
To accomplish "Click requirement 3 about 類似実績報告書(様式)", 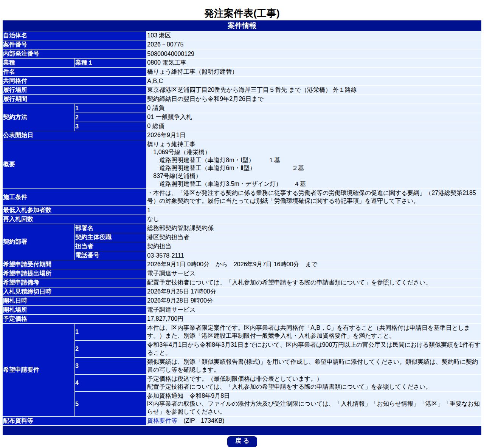I will click(x=312, y=366).
